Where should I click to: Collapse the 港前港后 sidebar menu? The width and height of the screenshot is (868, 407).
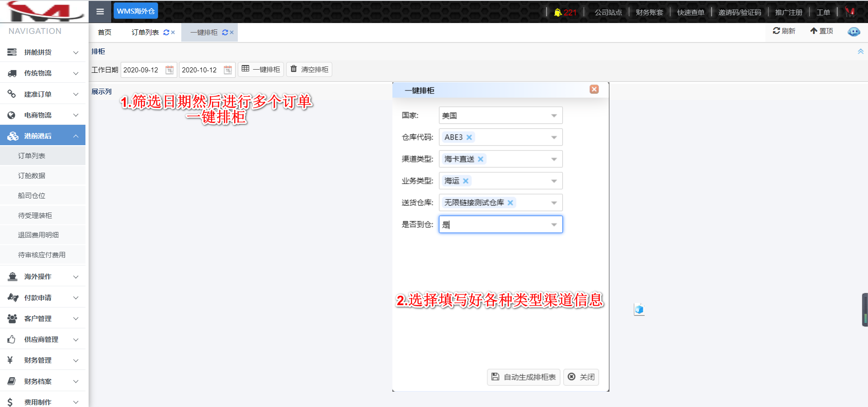click(42, 136)
